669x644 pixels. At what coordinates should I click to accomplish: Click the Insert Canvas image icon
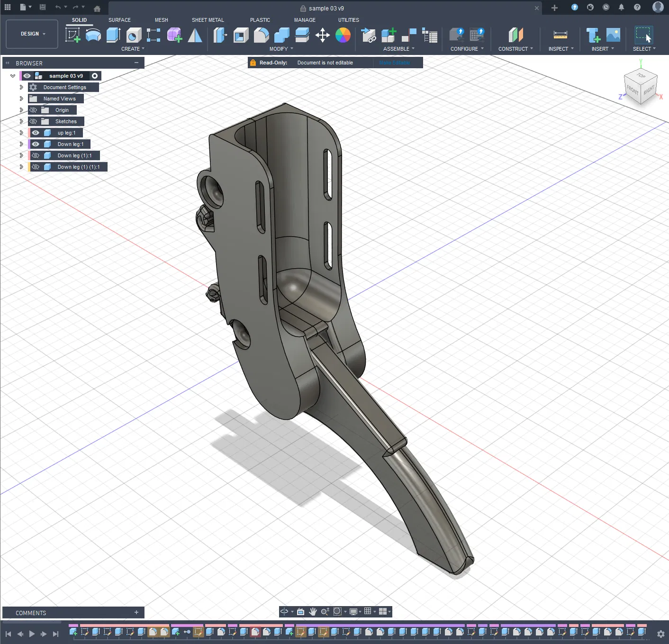pyautogui.click(x=613, y=35)
